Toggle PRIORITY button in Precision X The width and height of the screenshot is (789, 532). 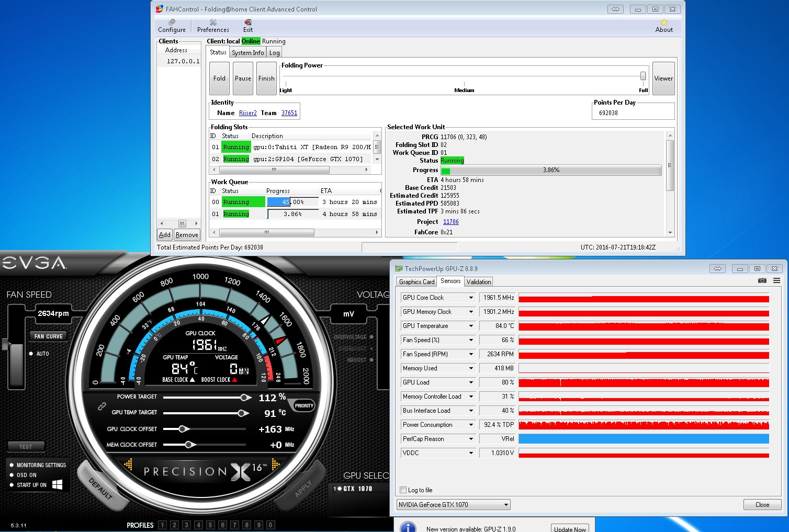click(x=304, y=405)
